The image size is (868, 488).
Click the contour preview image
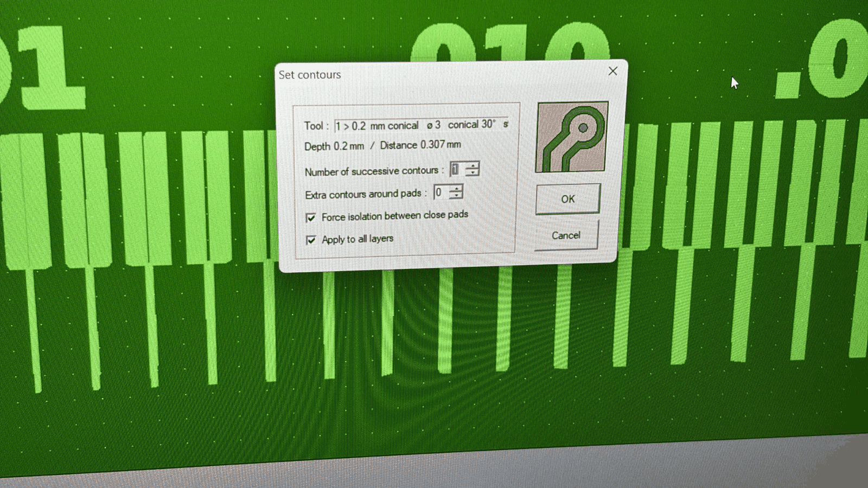coord(572,137)
